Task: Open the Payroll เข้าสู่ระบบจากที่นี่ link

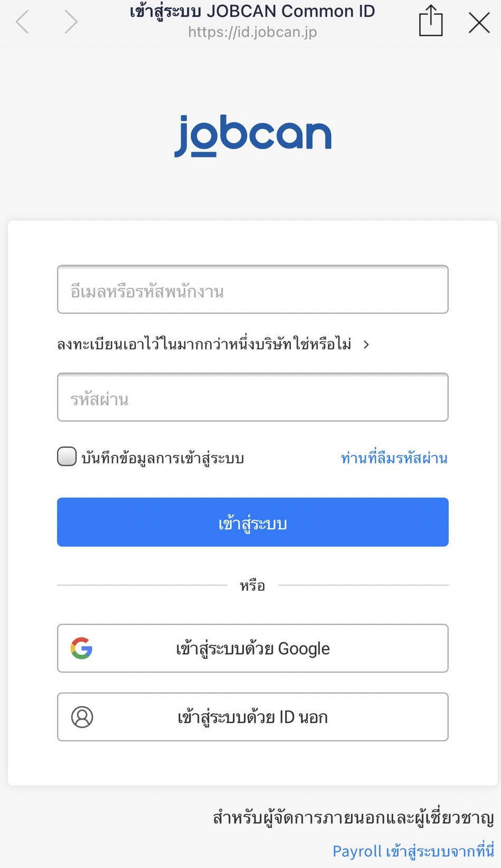Action: coord(413,851)
